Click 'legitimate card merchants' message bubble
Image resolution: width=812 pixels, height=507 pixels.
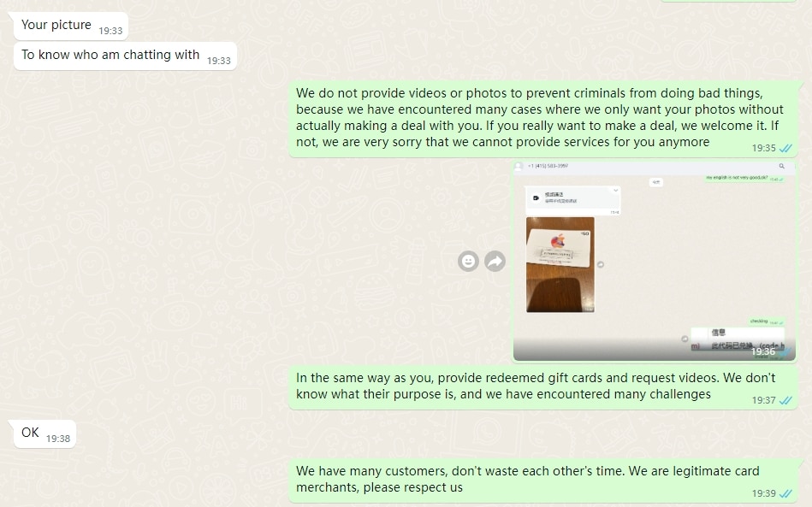542,480
